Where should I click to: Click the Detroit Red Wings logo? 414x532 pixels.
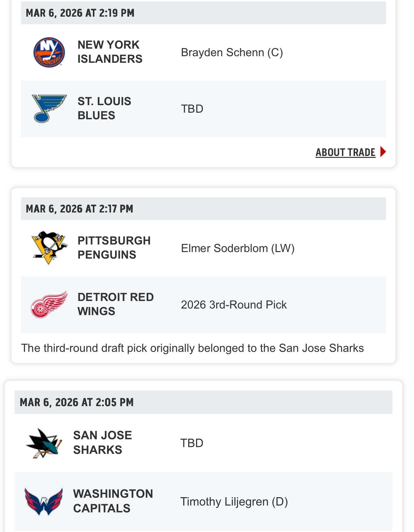pos(49,304)
